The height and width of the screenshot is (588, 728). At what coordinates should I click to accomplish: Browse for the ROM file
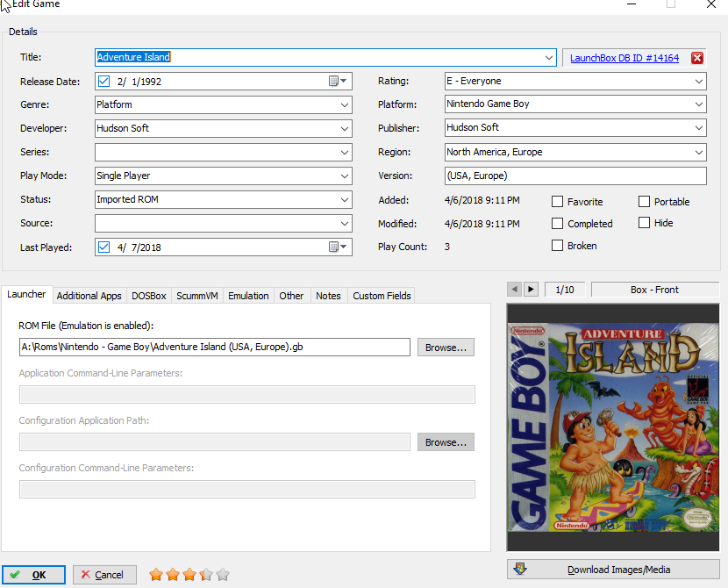pyautogui.click(x=446, y=348)
